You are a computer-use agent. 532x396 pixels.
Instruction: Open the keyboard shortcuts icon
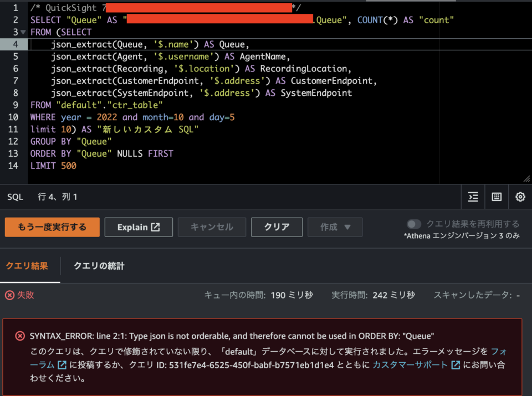[x=495, y=197]
